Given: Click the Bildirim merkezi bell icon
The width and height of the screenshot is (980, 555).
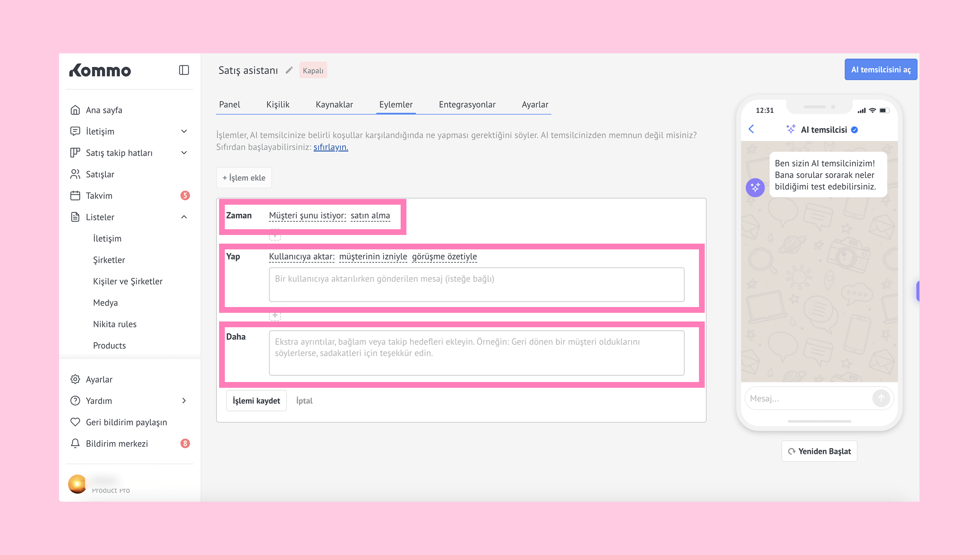Looking at the screenshot, I should coord(75,443).
